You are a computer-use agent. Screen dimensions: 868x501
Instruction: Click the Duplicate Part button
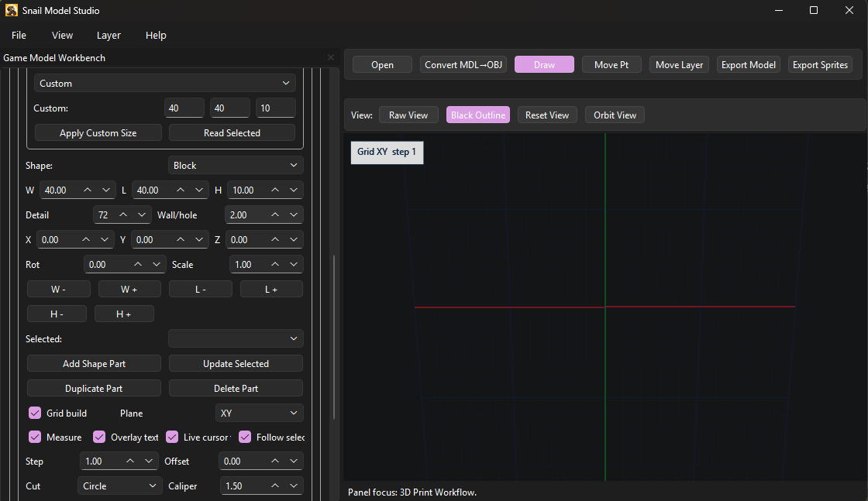coord(94,388)
